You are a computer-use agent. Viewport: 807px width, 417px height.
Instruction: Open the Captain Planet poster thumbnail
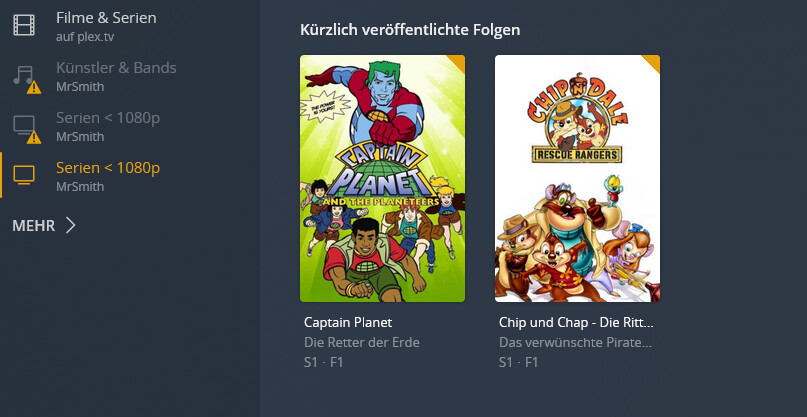click(382, 179)
